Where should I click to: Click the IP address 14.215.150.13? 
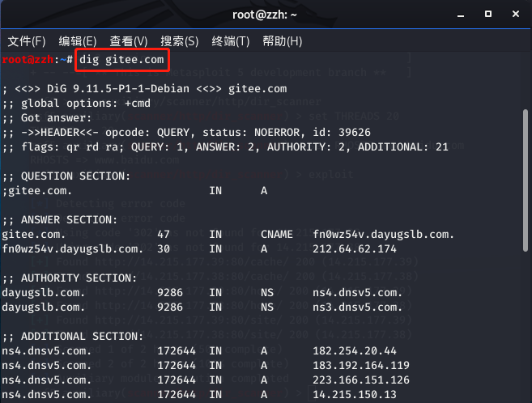[x=355, y=395]
